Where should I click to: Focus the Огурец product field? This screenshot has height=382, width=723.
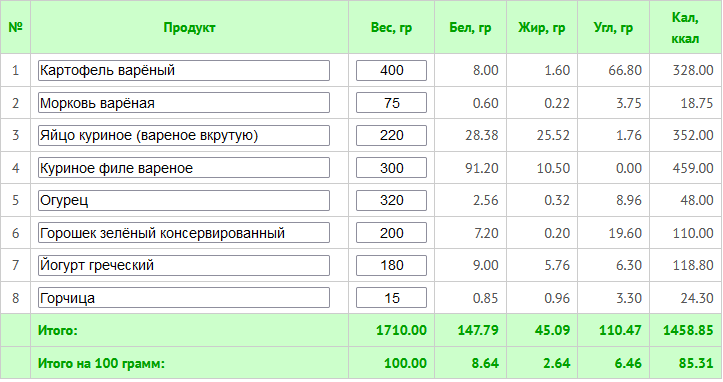[x=184, y=201]
